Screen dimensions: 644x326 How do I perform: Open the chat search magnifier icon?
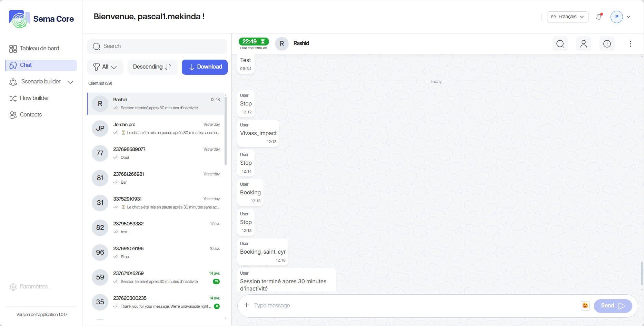560,44
